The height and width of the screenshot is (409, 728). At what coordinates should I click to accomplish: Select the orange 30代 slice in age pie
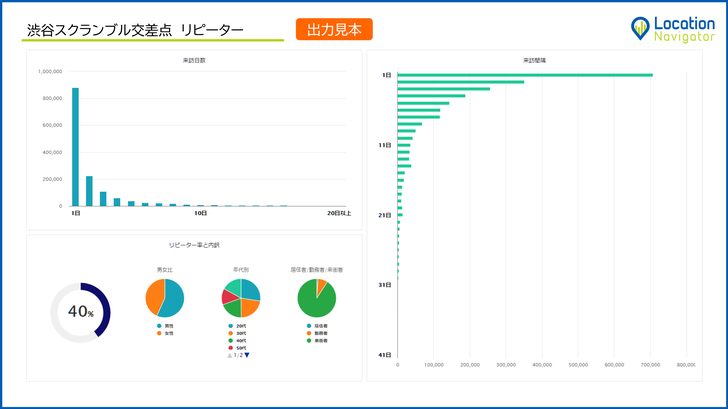[x=250, y=307]
